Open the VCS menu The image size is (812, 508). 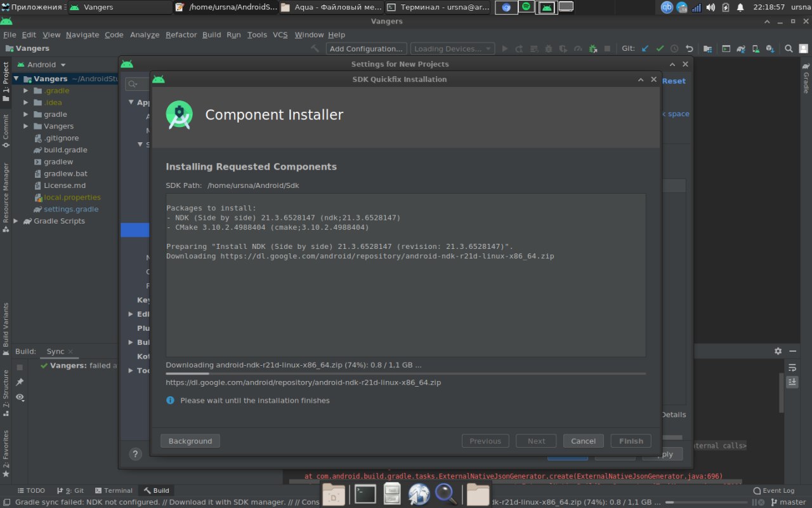(x=280, y=34)
